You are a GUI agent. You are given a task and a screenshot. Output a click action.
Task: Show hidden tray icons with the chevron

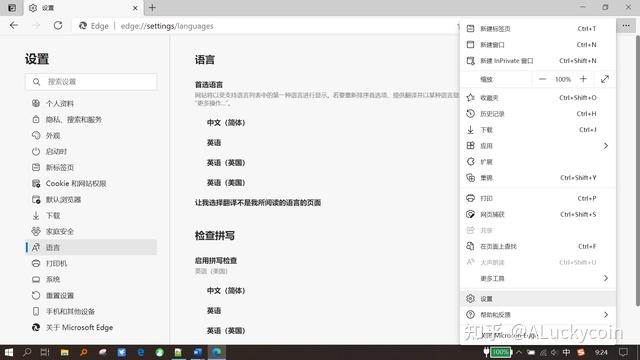click(x=519, y=352)
